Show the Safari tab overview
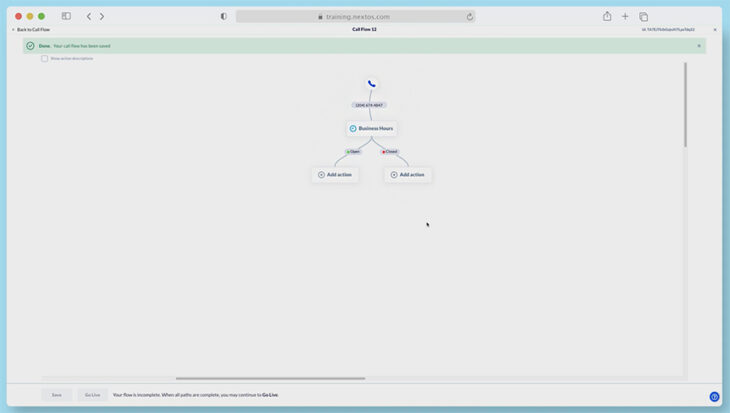730x413 pixels. (643, 16)
